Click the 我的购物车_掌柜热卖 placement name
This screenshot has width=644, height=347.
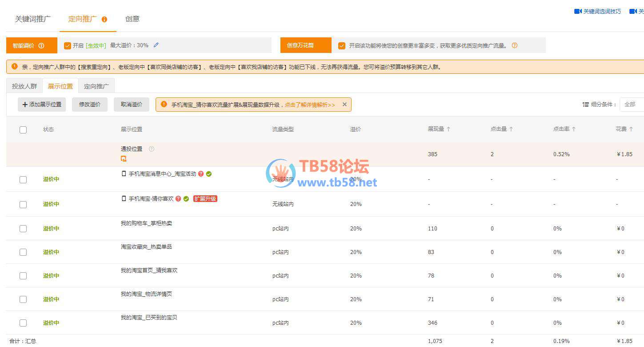tap(146, 223)
